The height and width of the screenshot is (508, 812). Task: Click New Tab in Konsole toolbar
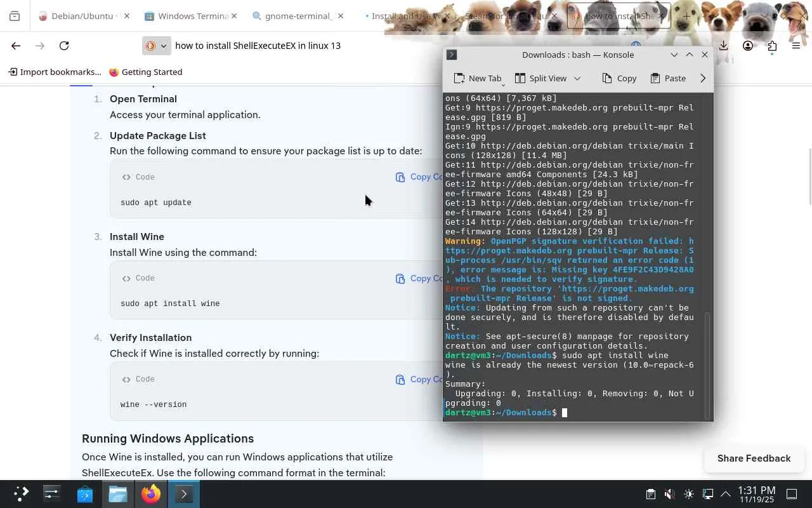pos(478,78)
